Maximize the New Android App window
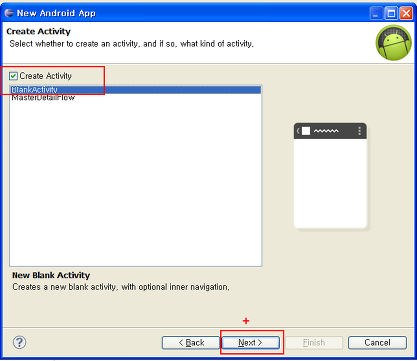This screenshot has height=361, width=417. pyautogui.click(x=391, y=13)
